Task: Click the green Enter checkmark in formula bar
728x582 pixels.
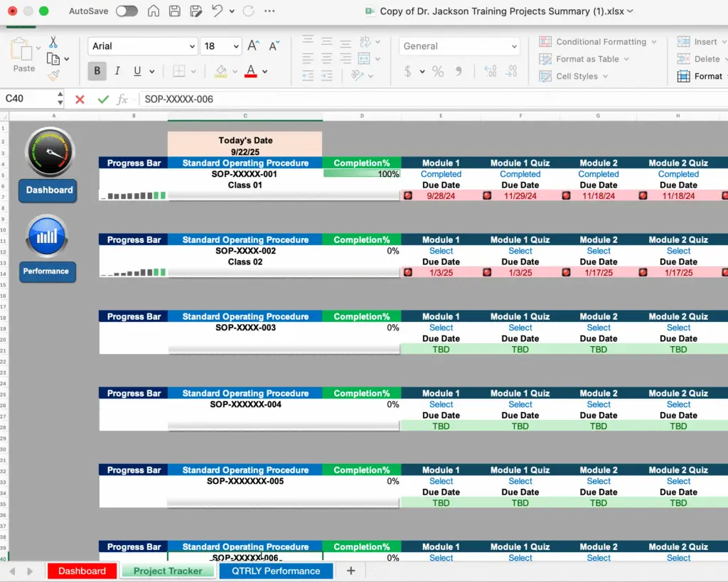Action: 103,99
